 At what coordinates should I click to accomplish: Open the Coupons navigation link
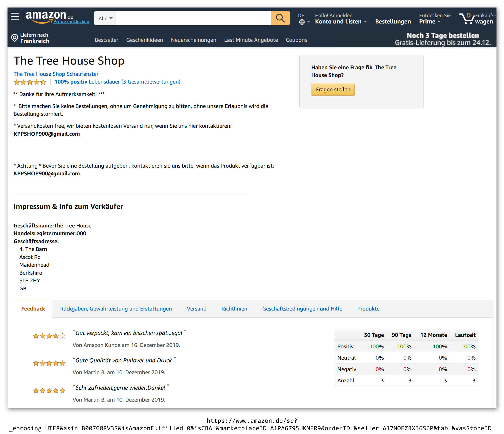(296, 40)
